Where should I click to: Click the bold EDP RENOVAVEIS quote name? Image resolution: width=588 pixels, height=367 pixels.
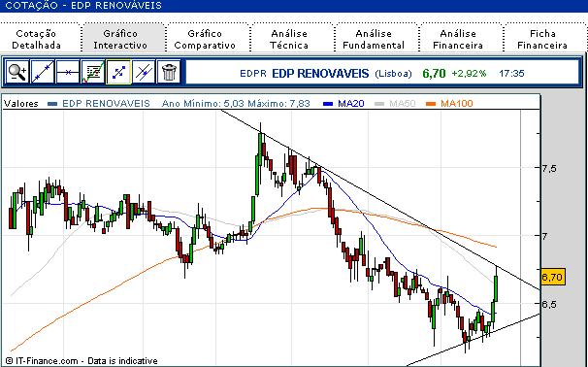pos(320,73)
